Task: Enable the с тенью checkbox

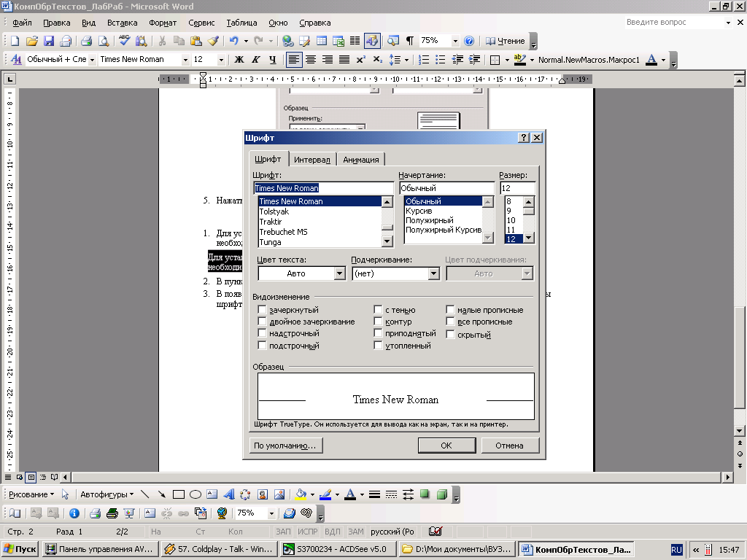Action: [x=379, y=310]
